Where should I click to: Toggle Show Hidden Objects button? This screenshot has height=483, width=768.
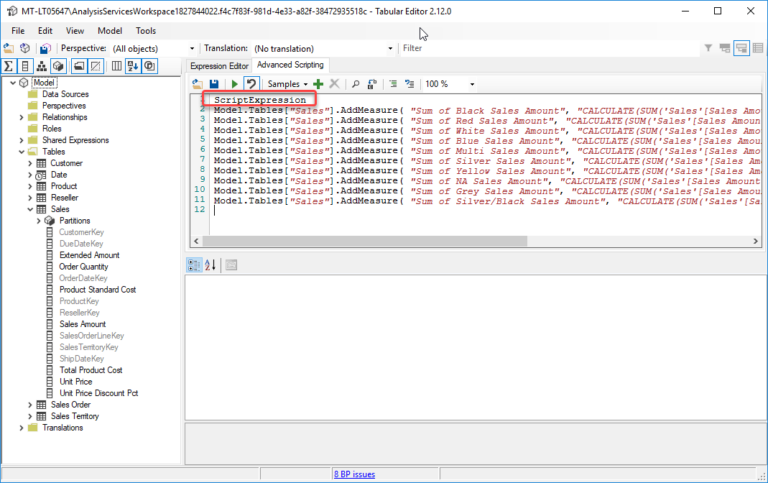pos(96,66)
